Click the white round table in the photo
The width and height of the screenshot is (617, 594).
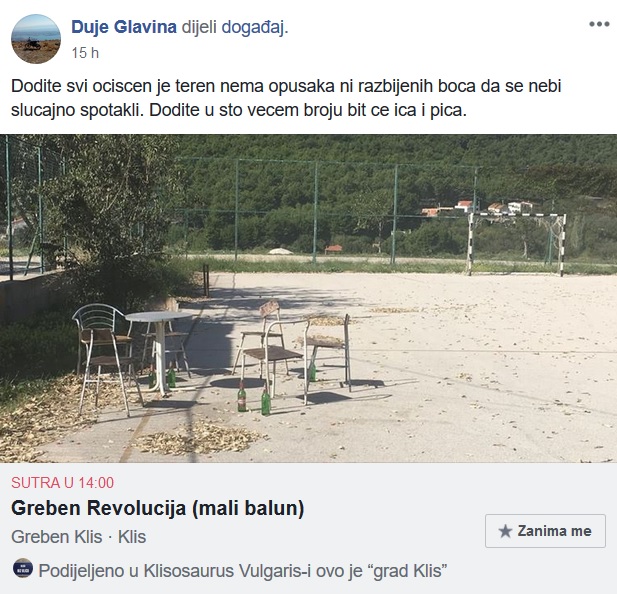click(x=160, y=352)
